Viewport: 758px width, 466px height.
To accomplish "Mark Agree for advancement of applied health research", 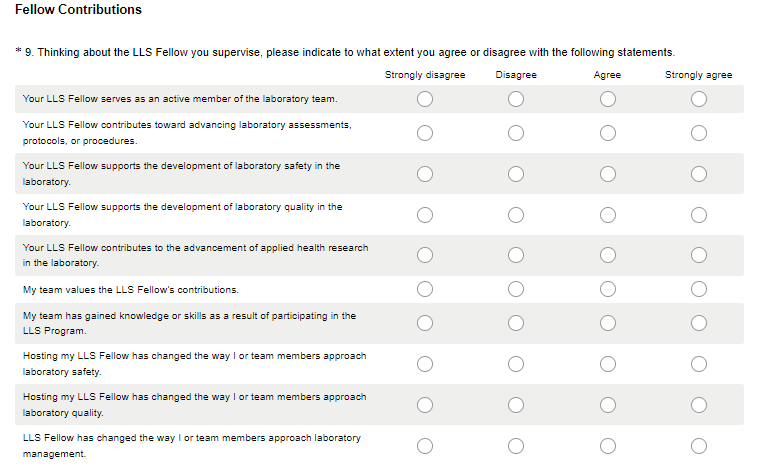I will pos(607,255).
